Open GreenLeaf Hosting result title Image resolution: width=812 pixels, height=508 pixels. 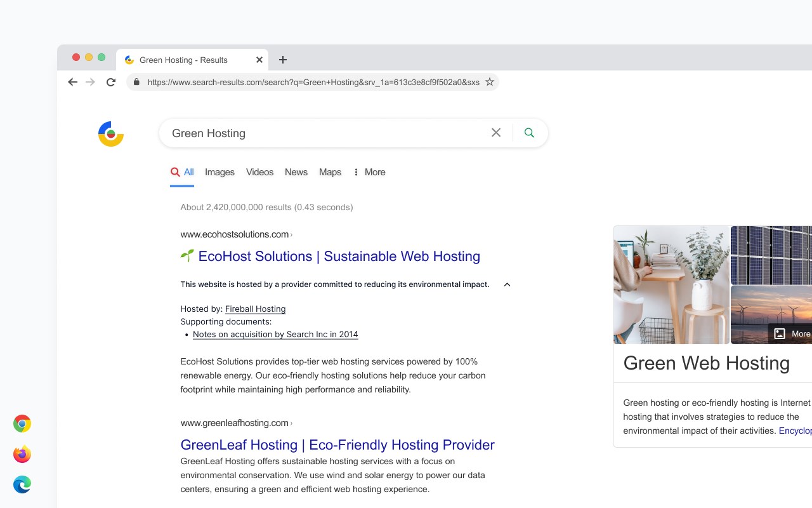pyautogui.click(x=337, y=444)
